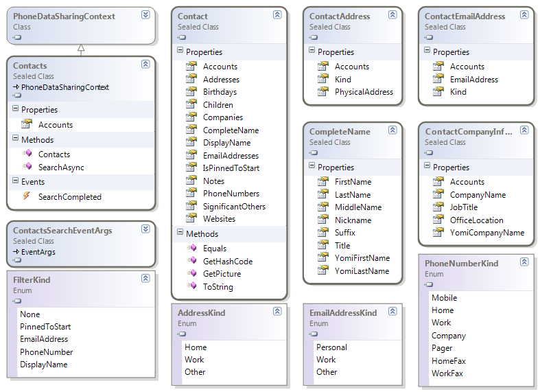Screen dimensions: 540x392
Task: Select the Kind property text in ContactAddress
Action: click(343, 79)
